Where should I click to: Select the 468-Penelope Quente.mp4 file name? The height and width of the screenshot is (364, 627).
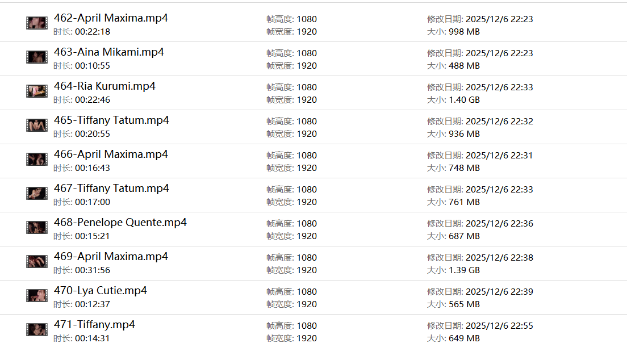[120, 223]
